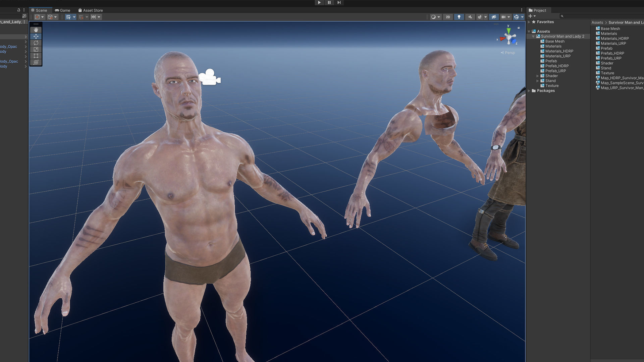Viewport: 644px width, 362px height.
Task: Click the Assets breadcrumb link
Action: [x=597, y=22]
